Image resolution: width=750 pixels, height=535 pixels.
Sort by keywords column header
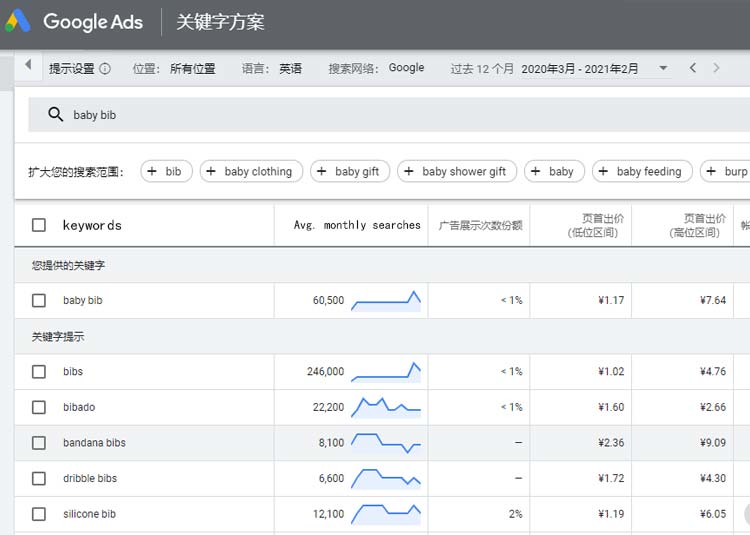[92, 225]
